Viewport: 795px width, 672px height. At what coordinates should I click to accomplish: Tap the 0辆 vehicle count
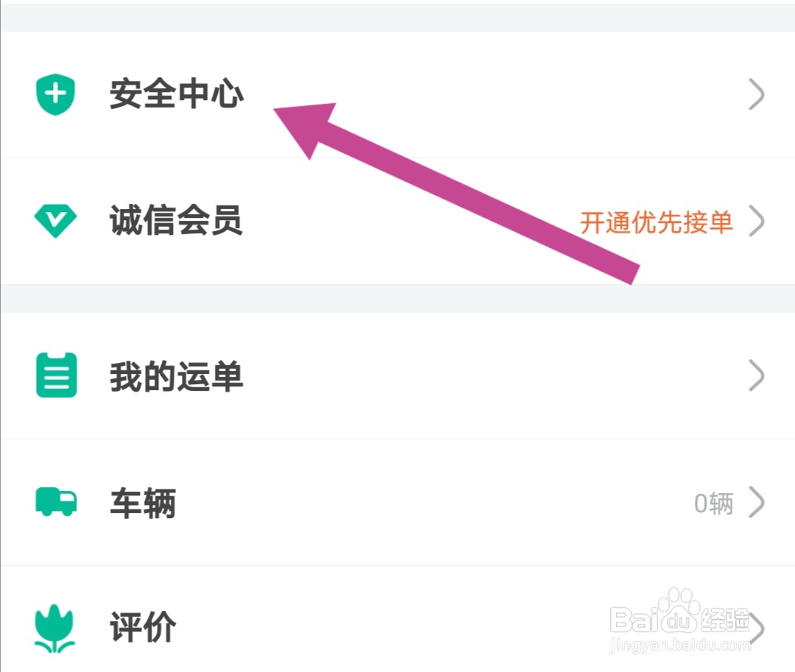click(713, 503)
